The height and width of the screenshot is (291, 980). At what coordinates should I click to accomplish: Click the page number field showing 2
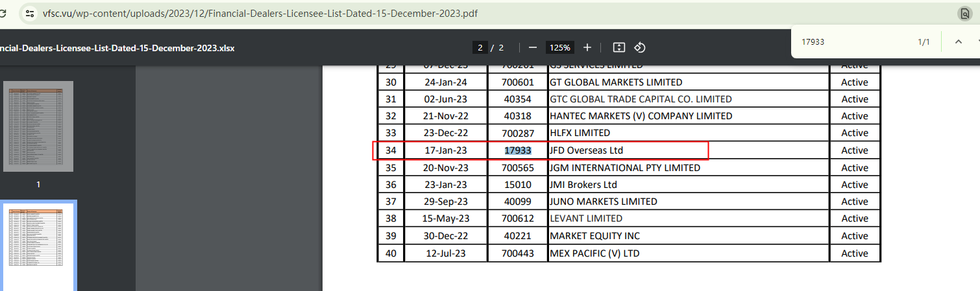click(480, 47)
